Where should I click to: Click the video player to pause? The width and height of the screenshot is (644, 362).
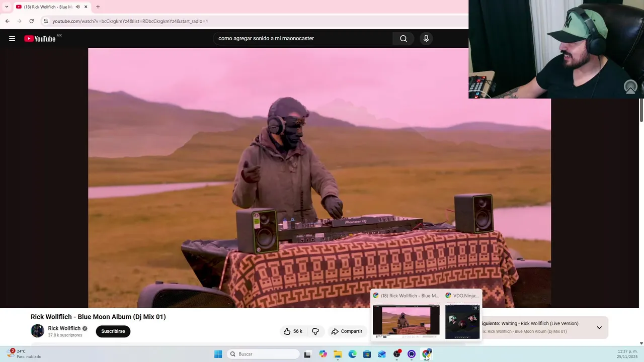[319, 178]
